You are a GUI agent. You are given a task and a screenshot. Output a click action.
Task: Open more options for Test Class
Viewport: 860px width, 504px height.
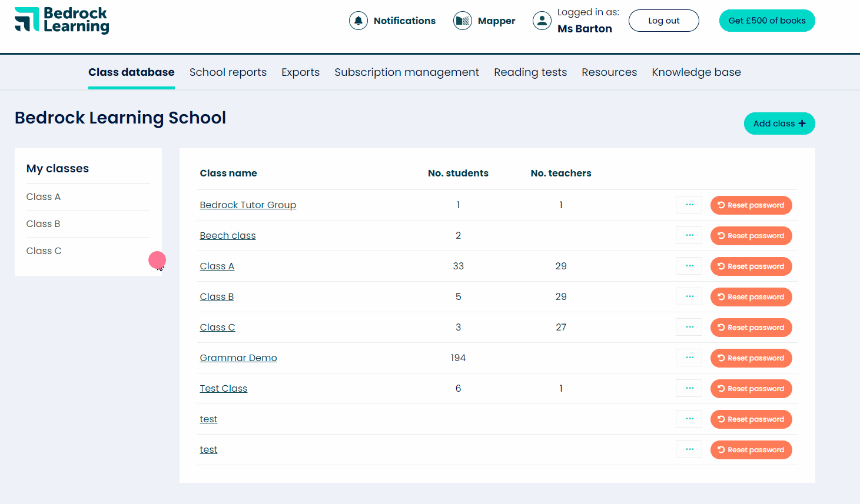(x=689, y=388)
